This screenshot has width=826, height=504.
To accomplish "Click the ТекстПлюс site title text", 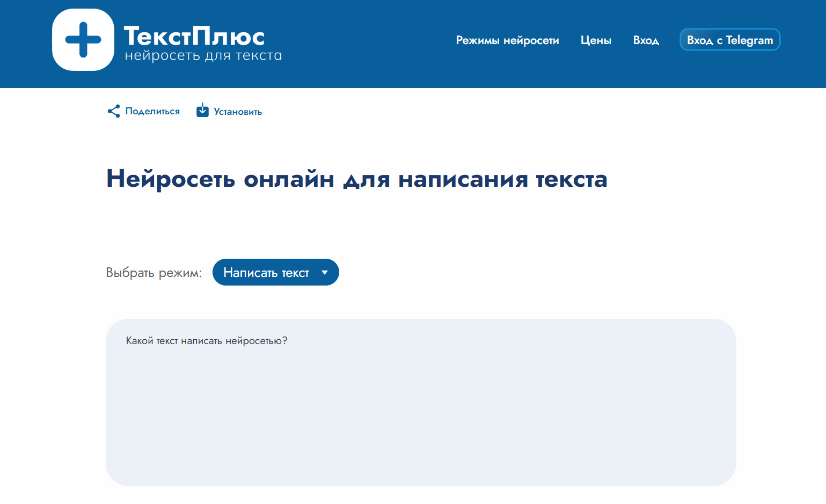I will click(194, 36).
